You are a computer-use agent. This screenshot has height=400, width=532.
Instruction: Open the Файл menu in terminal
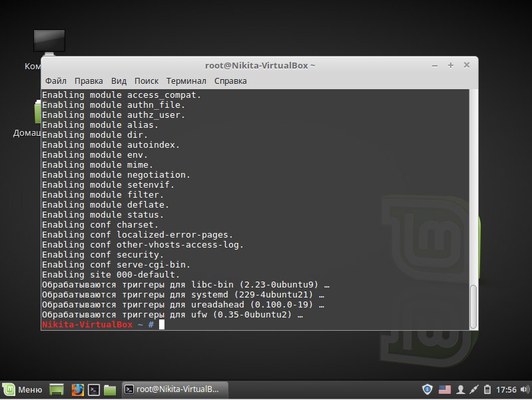(x=56, y=81)
